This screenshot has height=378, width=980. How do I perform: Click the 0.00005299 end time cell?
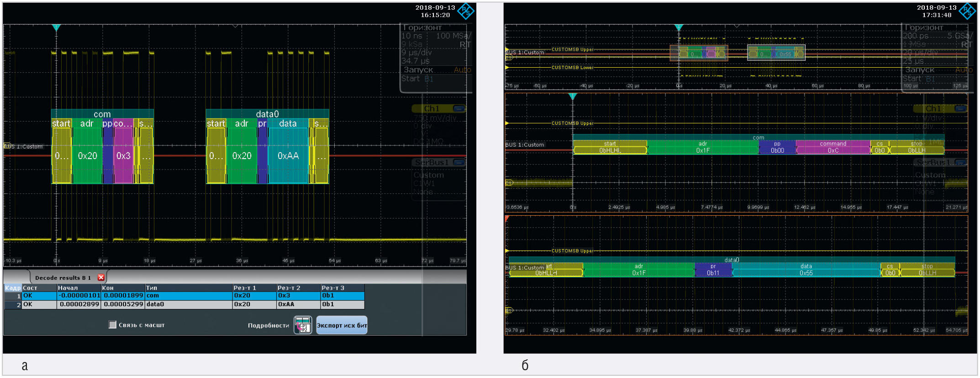point(122,304)
